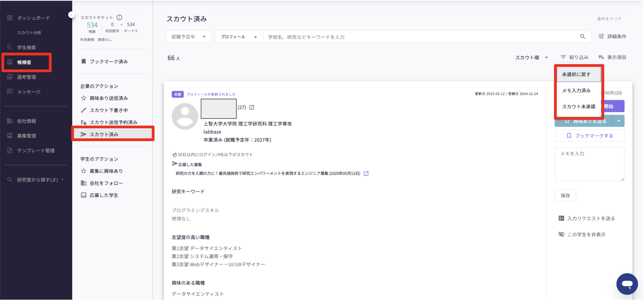Open スカウト下書き中 list
This screenshot has height=302, width=644.
(x=109, y=110)
